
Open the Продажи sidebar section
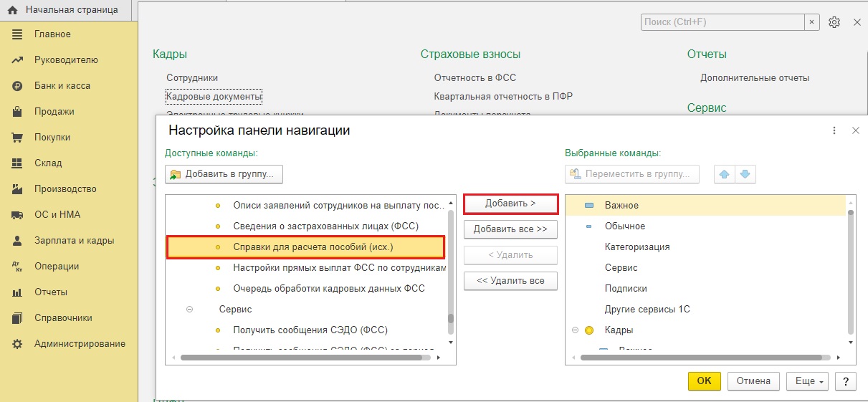[54, 112]
